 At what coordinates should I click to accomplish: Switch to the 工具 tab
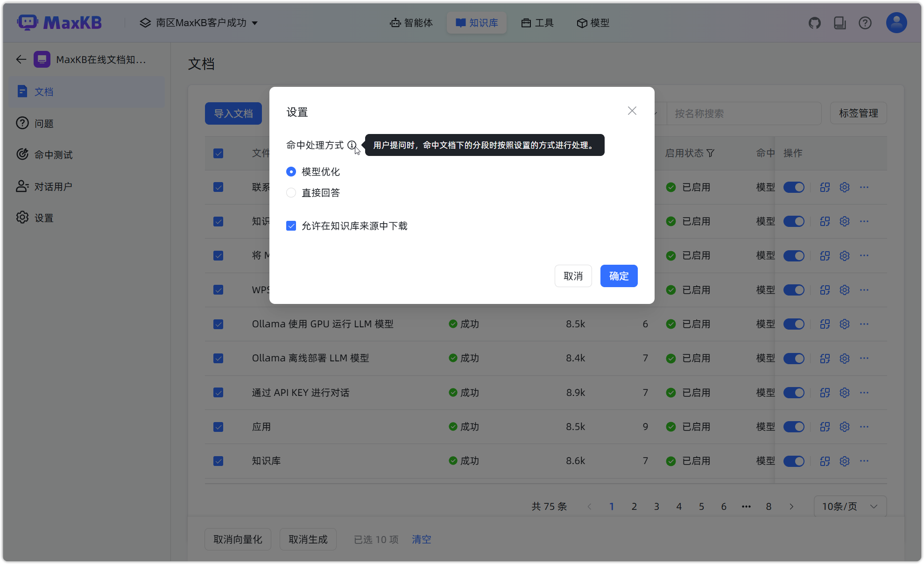point(537,22)
